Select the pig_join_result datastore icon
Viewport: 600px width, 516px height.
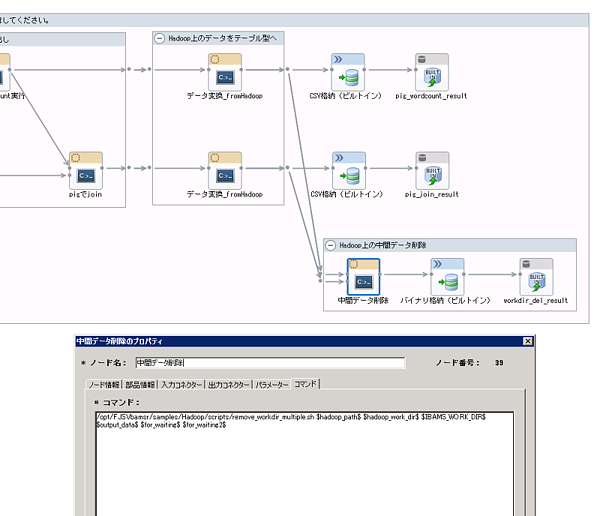pos(432,170)
